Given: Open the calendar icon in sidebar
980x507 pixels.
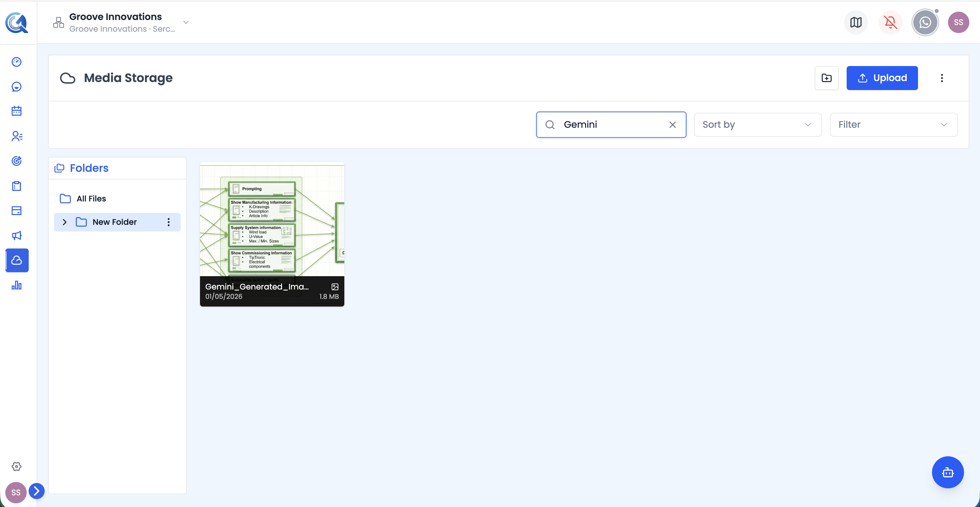Looking at the screenshot, I should point(16,111).
